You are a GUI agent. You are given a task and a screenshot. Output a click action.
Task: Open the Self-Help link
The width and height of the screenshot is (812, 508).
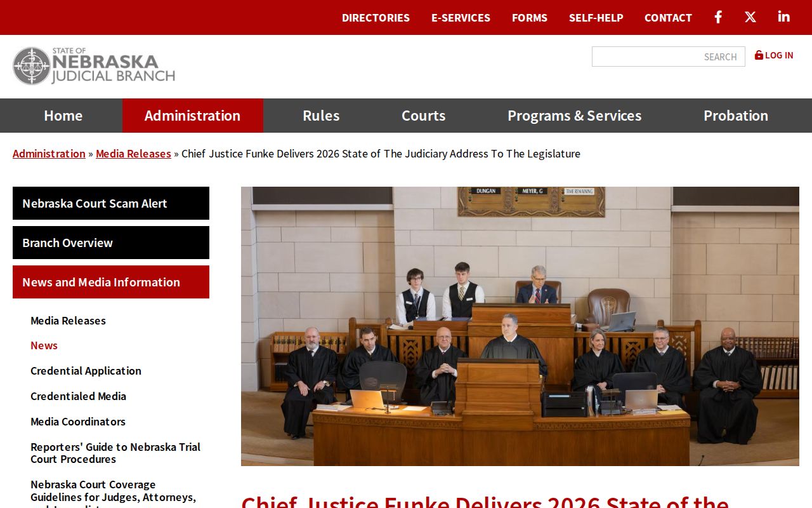[596, 18]
